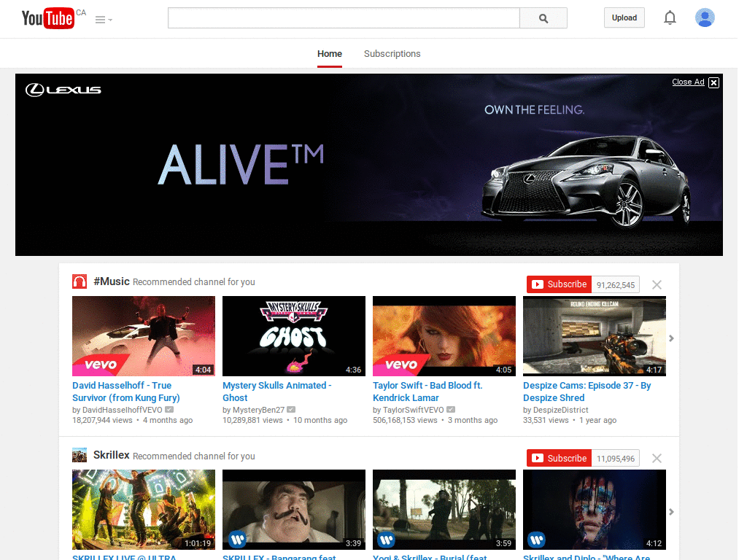
Task: Open the account avatar menu
Action: [x=705, y=17]
